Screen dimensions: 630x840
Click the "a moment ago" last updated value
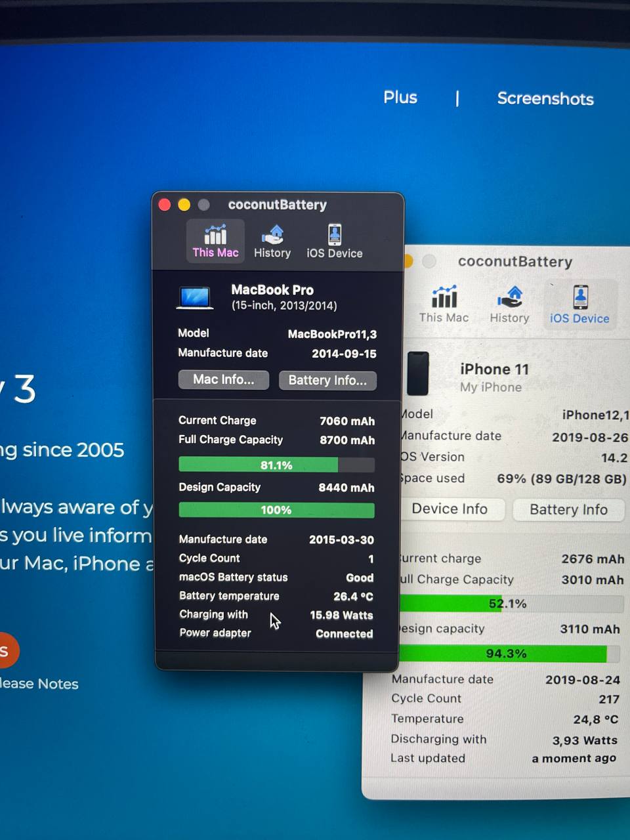pyautogui.click(x=574, y=759)
